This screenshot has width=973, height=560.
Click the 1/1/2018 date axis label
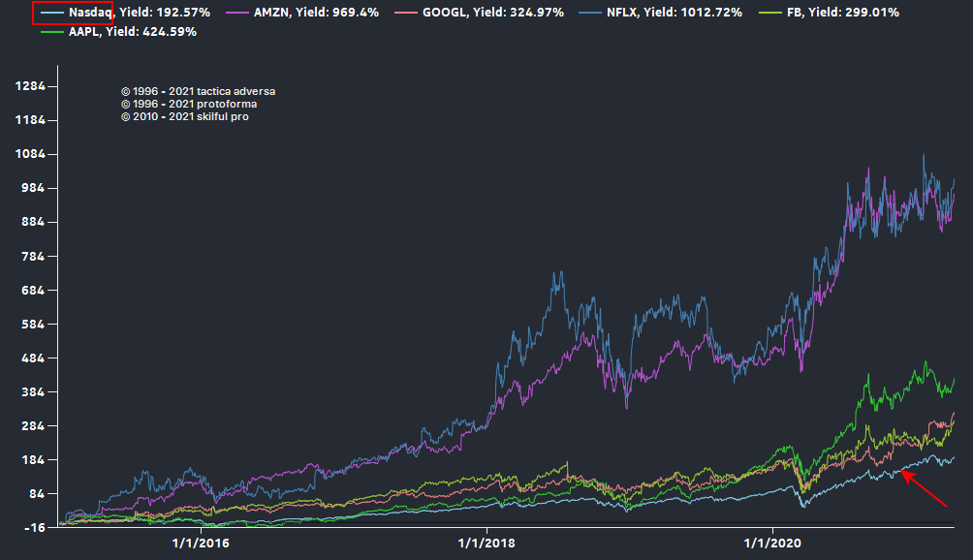coord(486,543)
